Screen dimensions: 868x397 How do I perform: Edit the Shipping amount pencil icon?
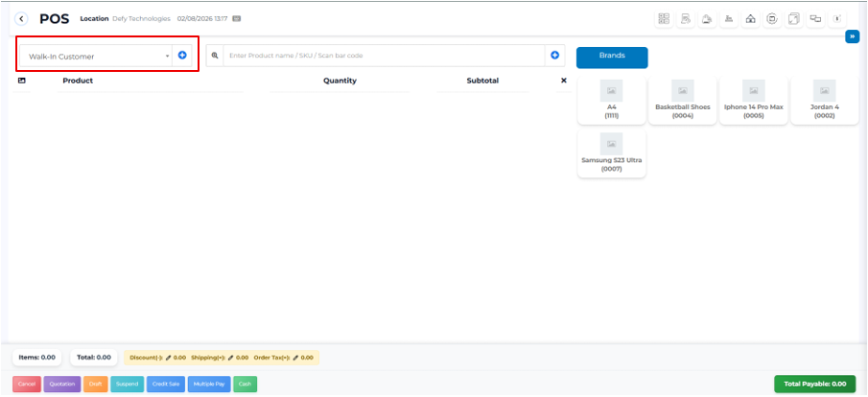tap(231, 358)
